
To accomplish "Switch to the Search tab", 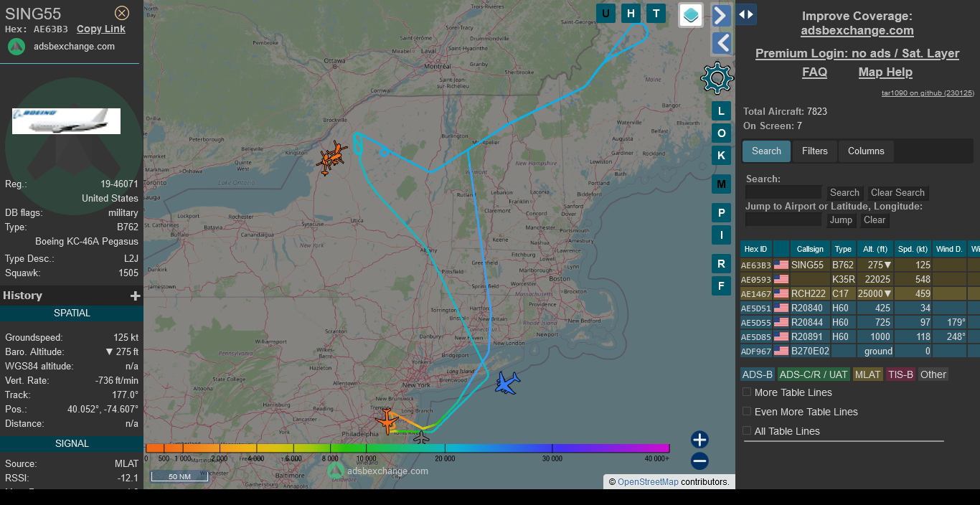I will pos(766,151).
